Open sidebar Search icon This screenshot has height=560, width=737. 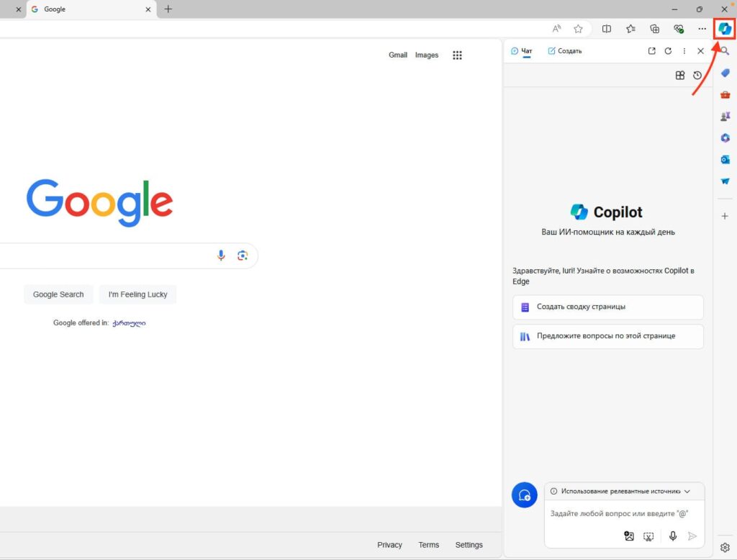tap(725, 51)
